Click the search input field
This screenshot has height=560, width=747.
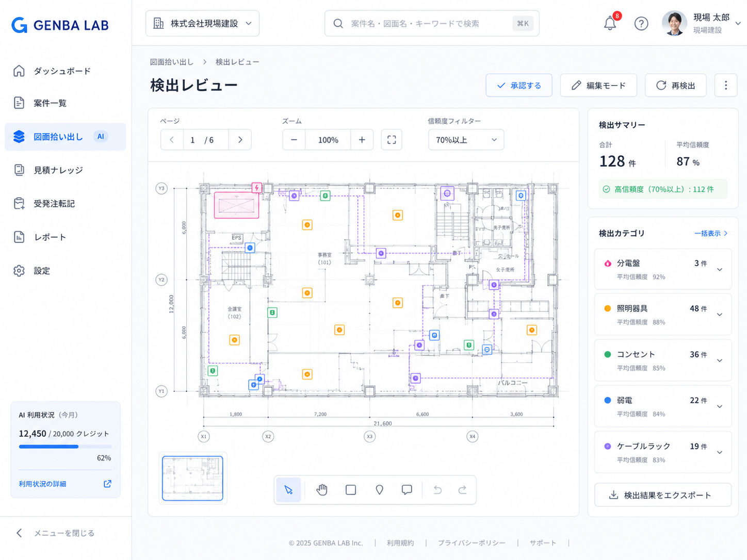pyautogui.click(x=432, y=23)
